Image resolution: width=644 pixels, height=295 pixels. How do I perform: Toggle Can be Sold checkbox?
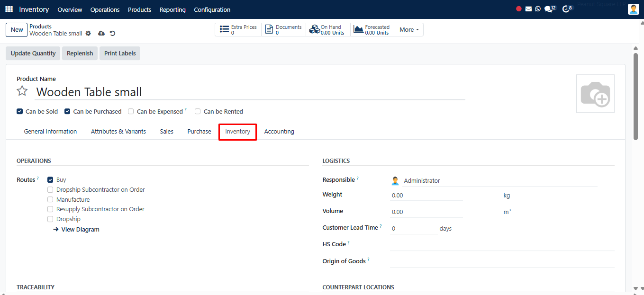click(x=19, y=112)
